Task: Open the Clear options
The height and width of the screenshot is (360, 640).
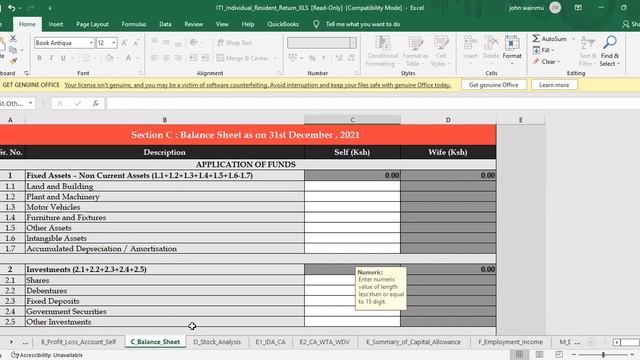Action: [546, 62]
